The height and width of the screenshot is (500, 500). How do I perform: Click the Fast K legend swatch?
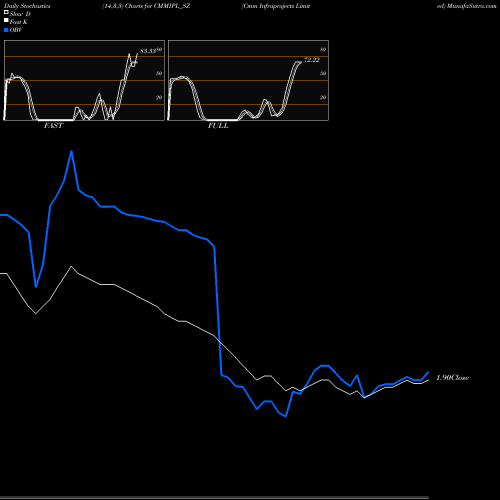[x=6, y=20]
